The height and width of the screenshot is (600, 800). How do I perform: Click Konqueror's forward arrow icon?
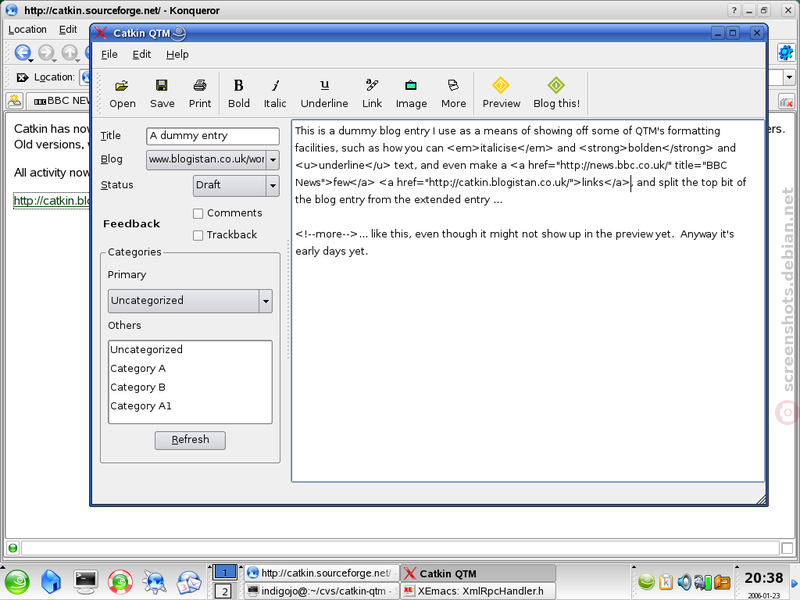coord(46,52)
